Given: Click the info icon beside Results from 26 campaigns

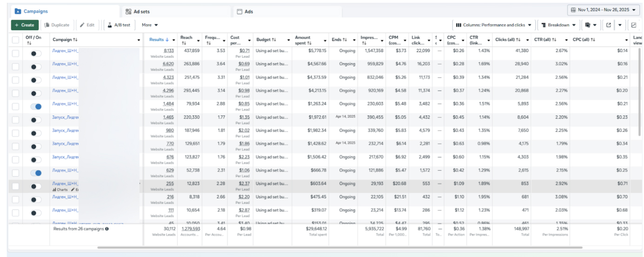Looking at the screenshot, I should coord(107,229).
